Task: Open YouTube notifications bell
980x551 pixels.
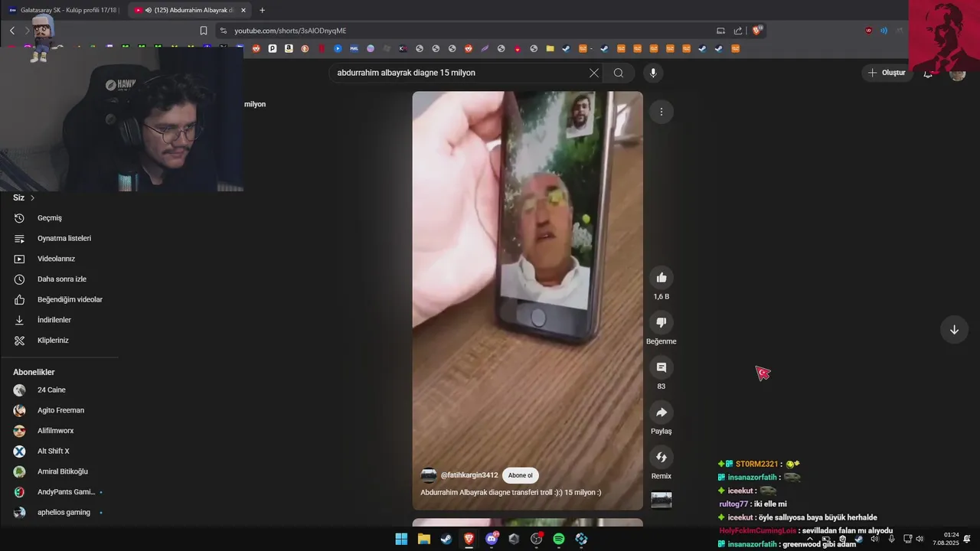Action: pyautogui.click(x=928, y=73)
